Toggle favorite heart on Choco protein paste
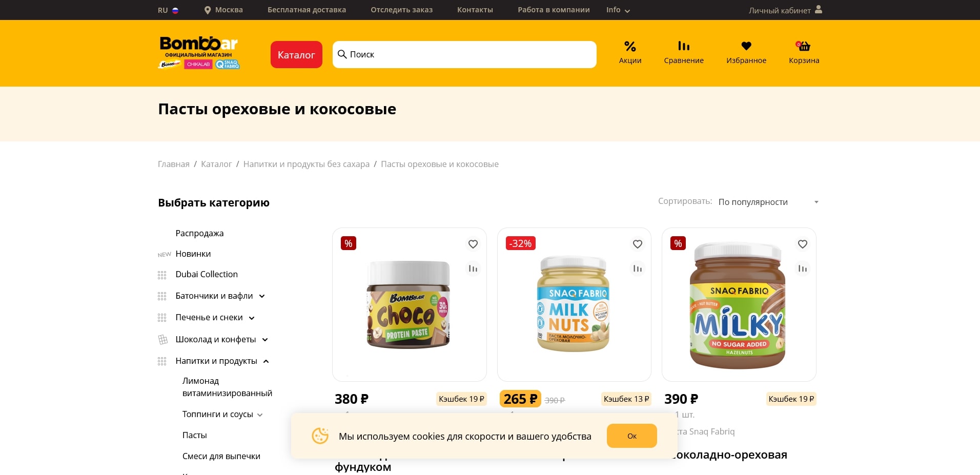Screen dimensions: 980x475 473,244
